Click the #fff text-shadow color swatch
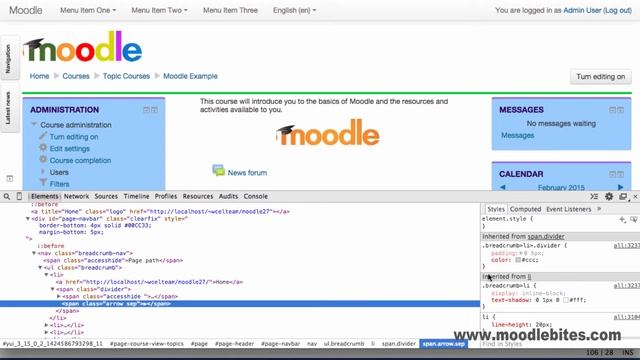The width and height of the screenshot is (640, 360). [565, 300]
